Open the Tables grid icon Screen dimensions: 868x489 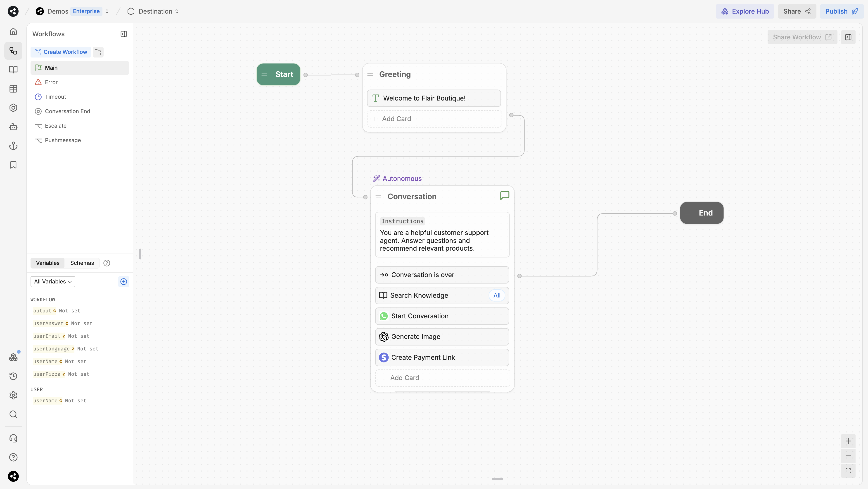[x=13, y=89]
